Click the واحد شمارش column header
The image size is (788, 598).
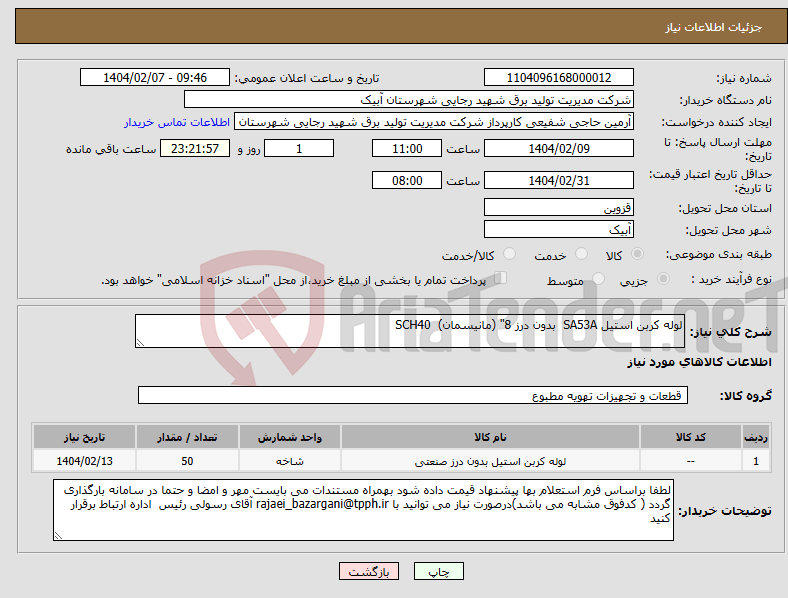289,437
